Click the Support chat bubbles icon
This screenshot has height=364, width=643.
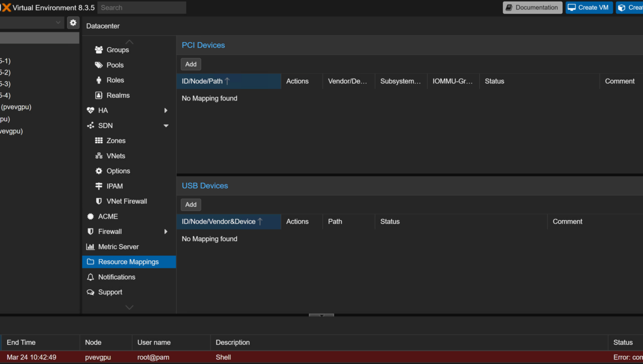point(91,292)
